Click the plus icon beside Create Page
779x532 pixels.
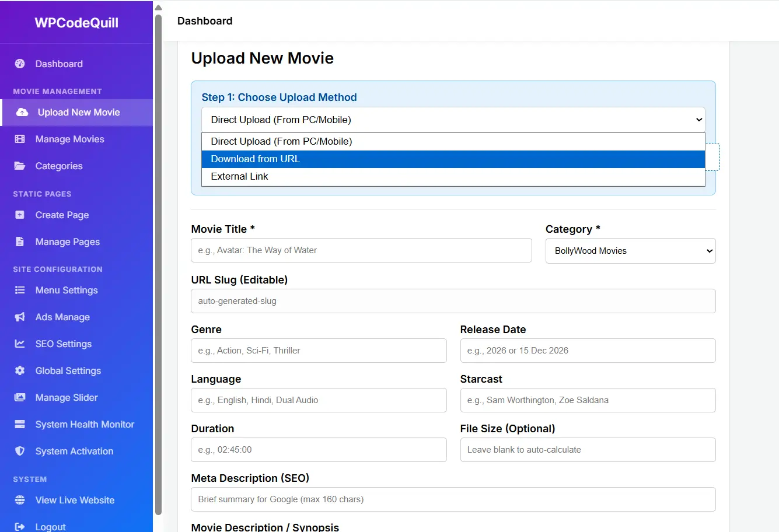click(x=20, y=215)
